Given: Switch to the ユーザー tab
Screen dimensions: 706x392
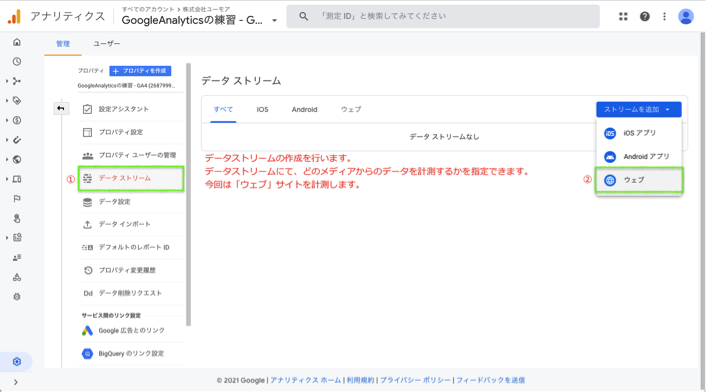Looking at the screenshot, I should tap(107, 44).
